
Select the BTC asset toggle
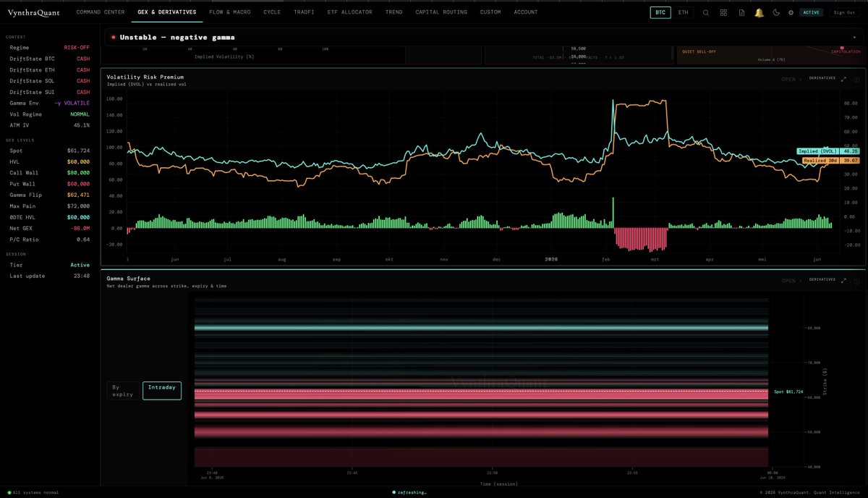point(660,12)
